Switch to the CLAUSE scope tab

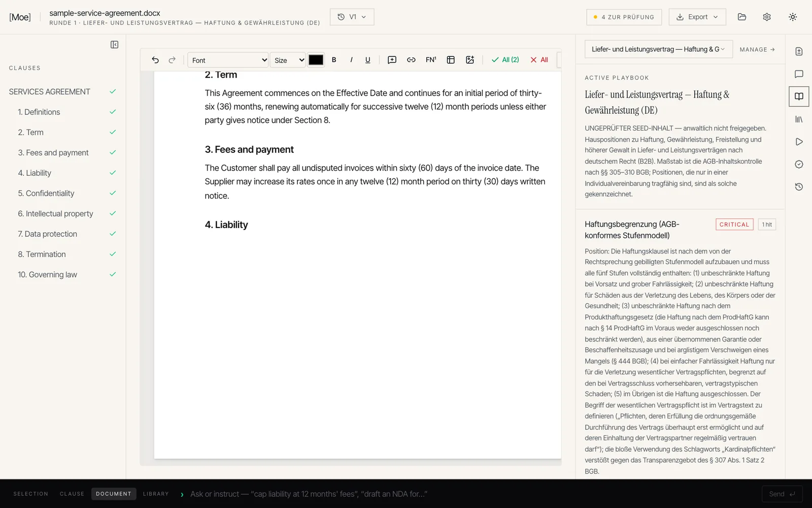click(x=72, y=494)
